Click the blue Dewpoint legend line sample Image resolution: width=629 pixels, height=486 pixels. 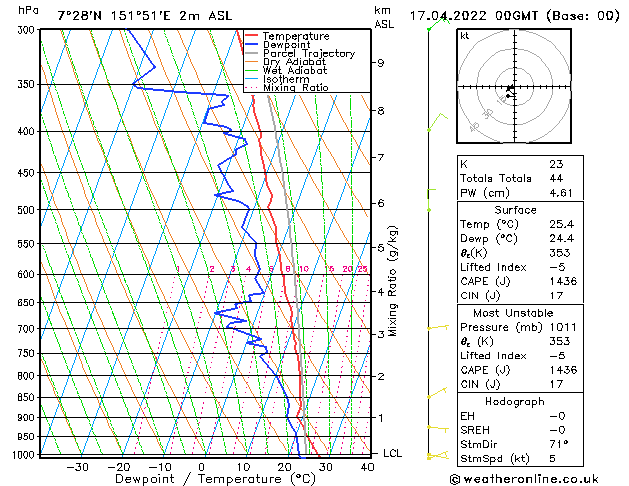(252, 44)
